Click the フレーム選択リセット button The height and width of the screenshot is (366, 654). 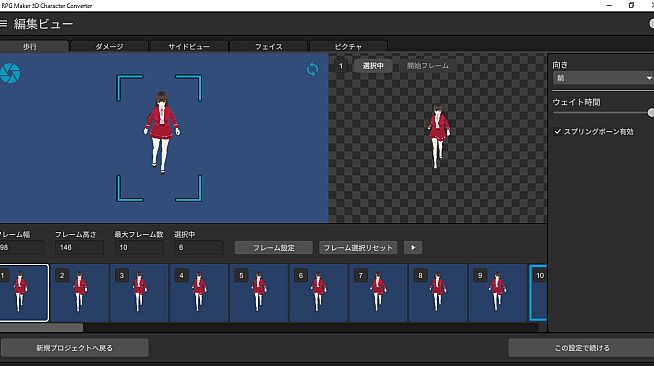358,248
